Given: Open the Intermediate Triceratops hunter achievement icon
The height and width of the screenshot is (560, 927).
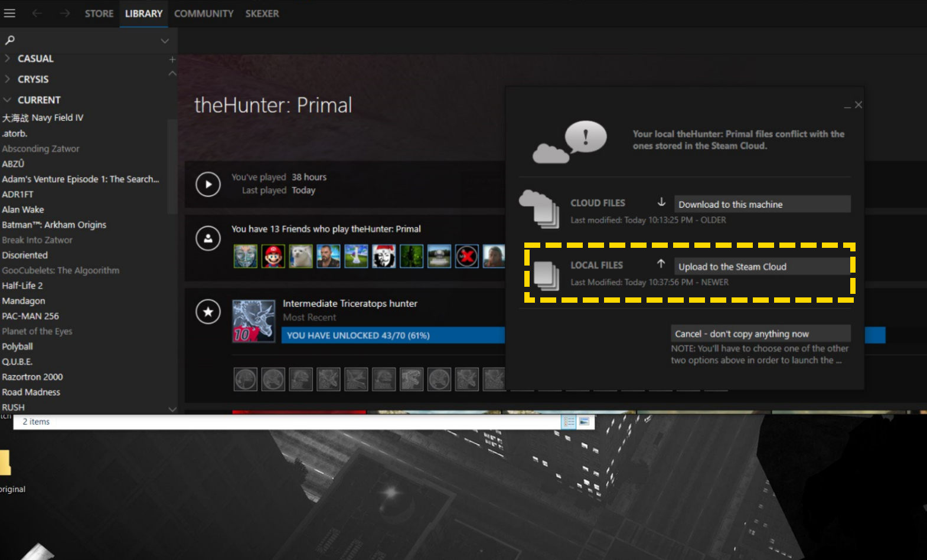Looking at the screenshot, I should (x=254, y=321).
